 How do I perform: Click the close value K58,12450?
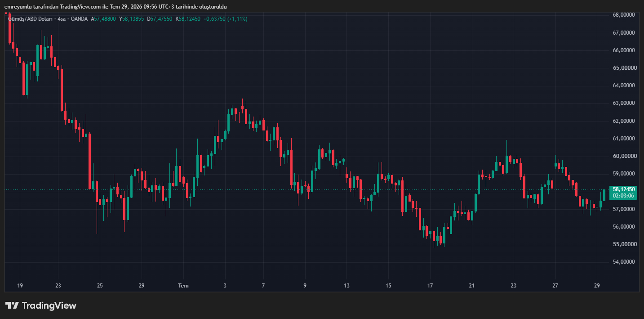(x=188, y=19)
